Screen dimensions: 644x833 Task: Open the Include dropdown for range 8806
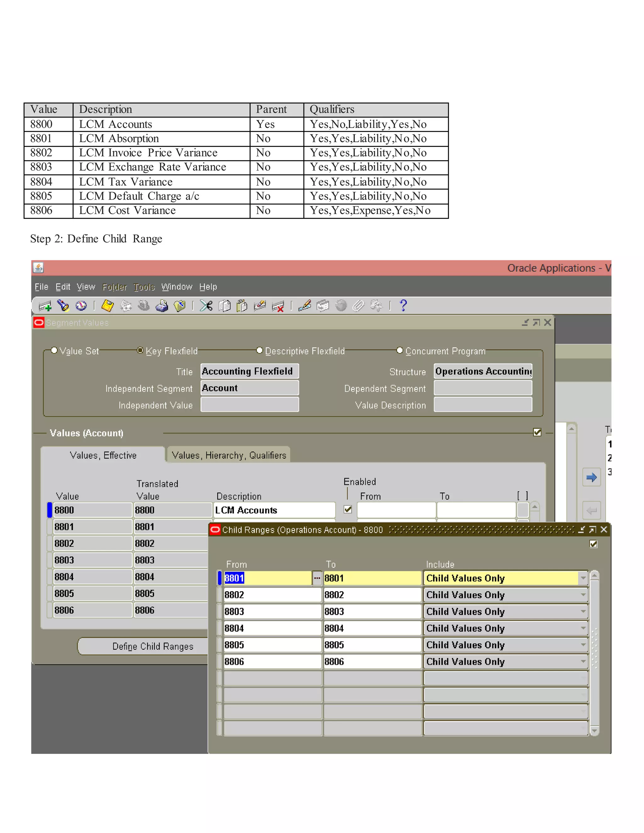[x=583, y=661]
